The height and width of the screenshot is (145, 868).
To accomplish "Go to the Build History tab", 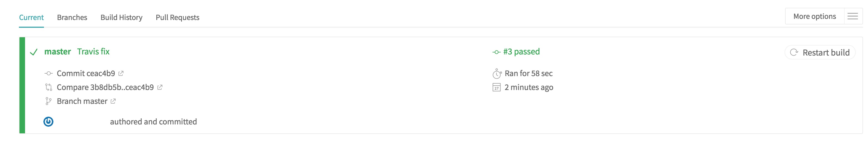I will pyautogui.click(x=121, y=17).
